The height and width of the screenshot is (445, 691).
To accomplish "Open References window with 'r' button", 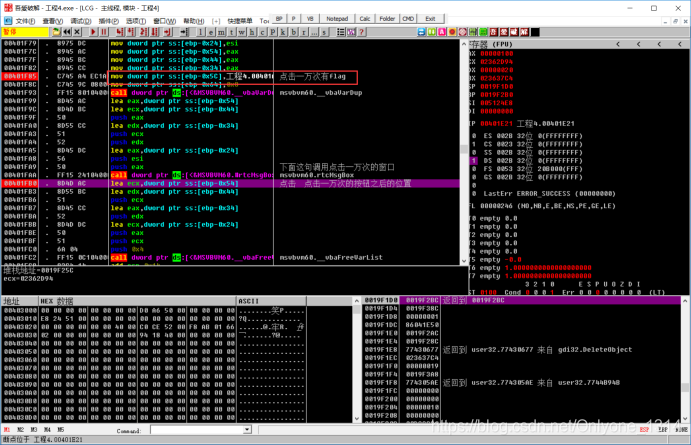I will point(304,32).
